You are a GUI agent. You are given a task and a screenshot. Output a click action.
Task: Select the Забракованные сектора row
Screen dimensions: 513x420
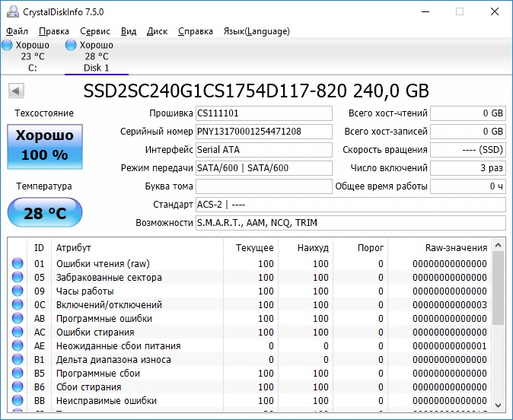pyautogui.click(x=250, y=277)
